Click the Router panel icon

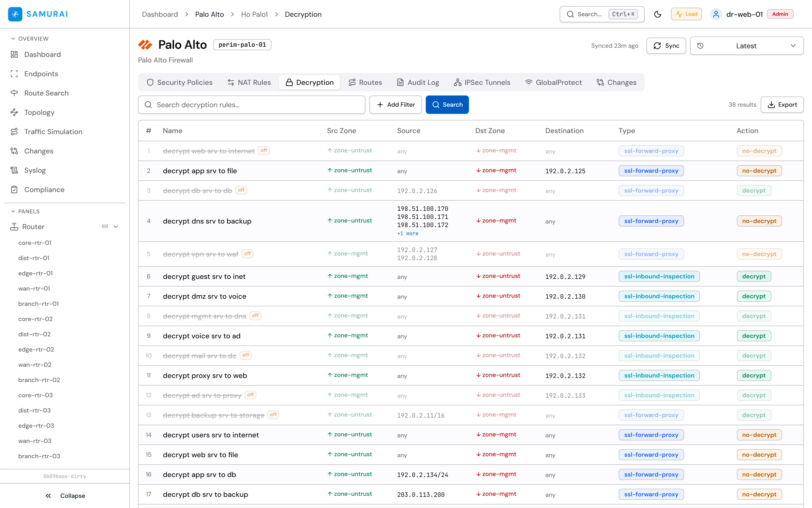click(14, 227)
